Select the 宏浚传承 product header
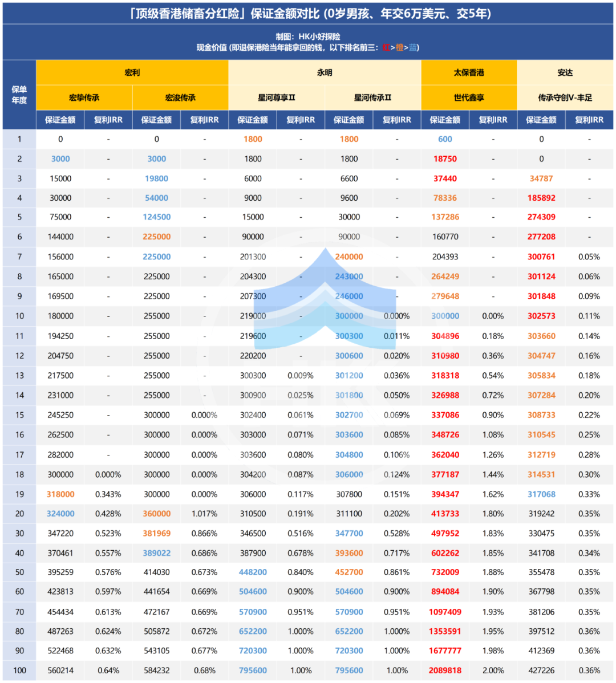Viewport: 616px width, 683px height. [180, 97]
